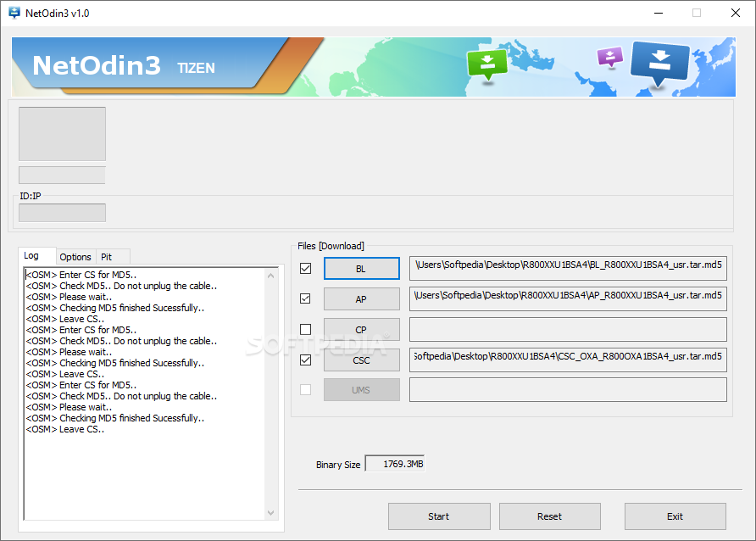Reset the NetOdin3 settings
756x541 pixels.
coord(550,516)
